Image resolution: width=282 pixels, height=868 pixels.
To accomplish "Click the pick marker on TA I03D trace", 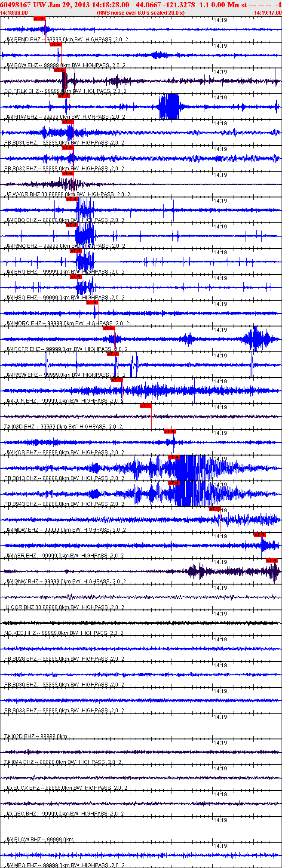I will (146, 406).
